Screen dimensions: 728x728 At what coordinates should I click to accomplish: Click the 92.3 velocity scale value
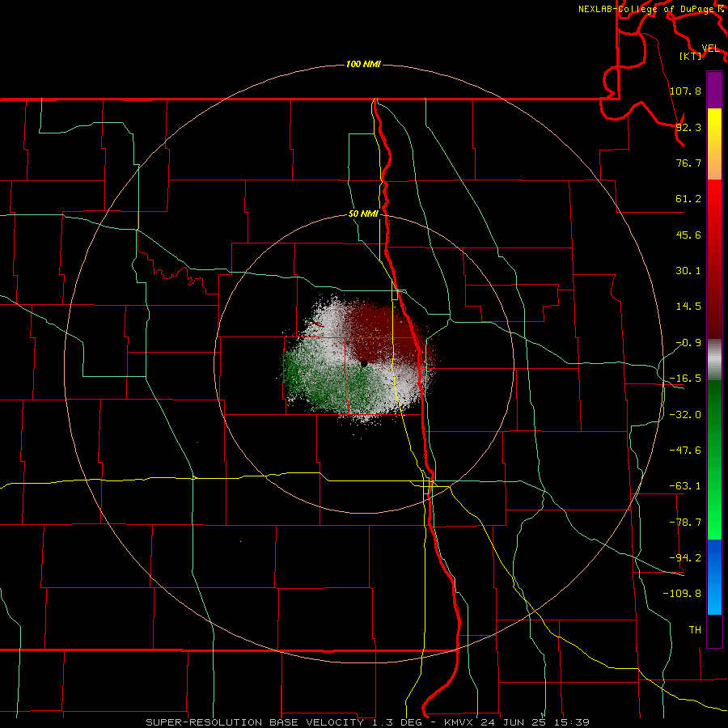click(x=688, y=127)
